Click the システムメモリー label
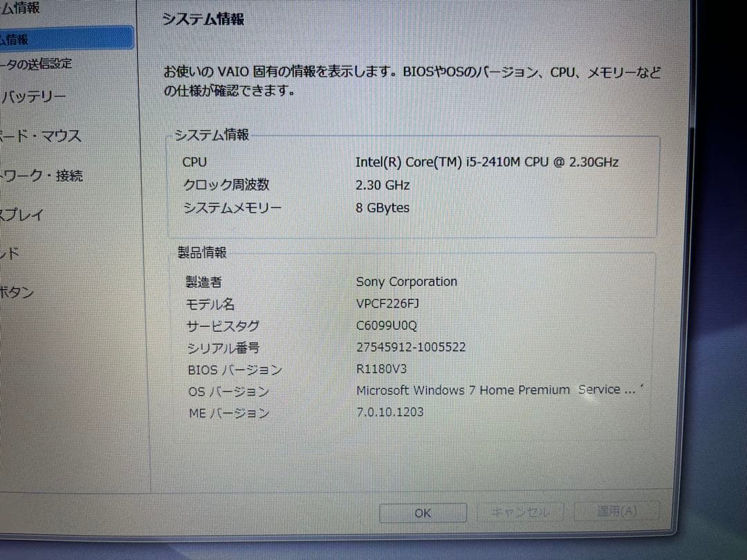747x560 pixels. tap(232, 208)
